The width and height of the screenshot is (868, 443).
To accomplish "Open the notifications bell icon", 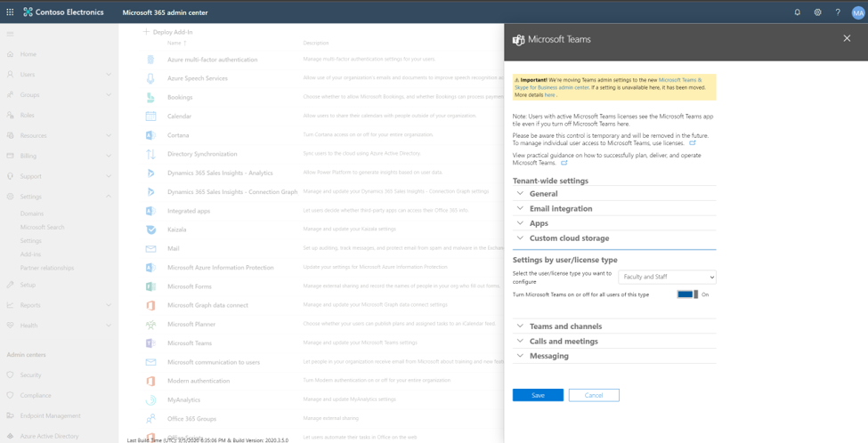I will (797, 12).
